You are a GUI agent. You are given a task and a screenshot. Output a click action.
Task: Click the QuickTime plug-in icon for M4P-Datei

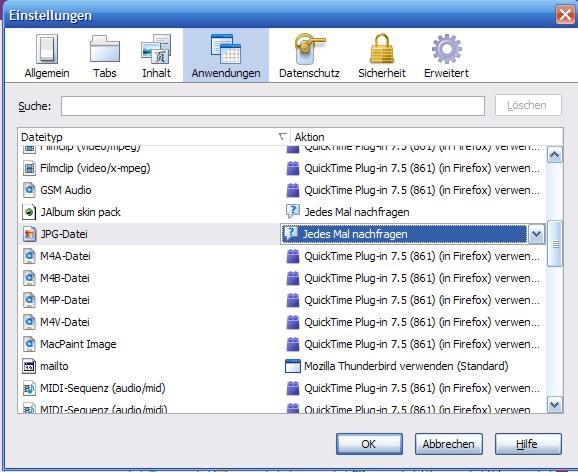293,300
